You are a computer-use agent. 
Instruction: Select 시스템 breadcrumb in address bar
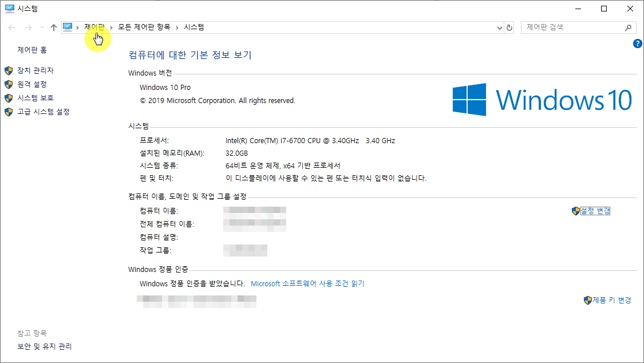194,27
